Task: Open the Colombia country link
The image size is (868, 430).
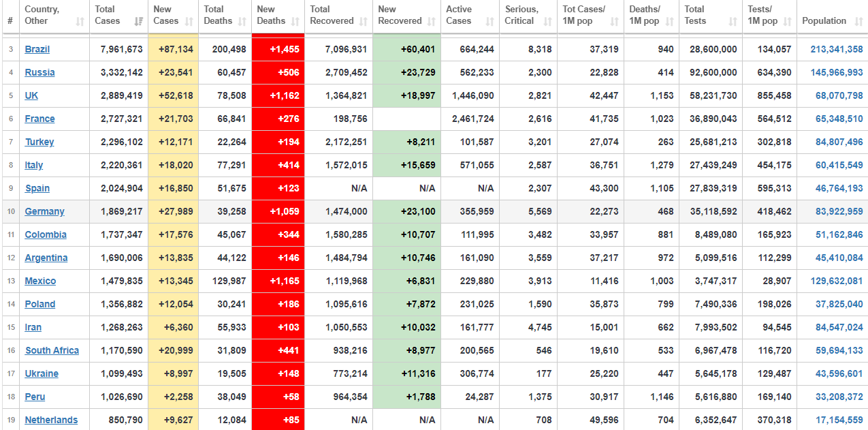Action: click(46, 234)
